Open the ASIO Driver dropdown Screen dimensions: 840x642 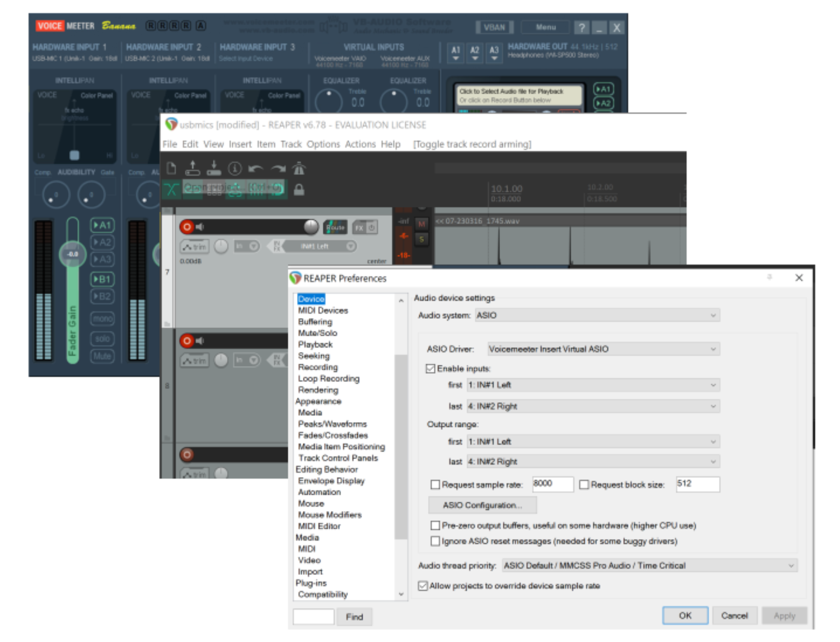coord(604,349)
